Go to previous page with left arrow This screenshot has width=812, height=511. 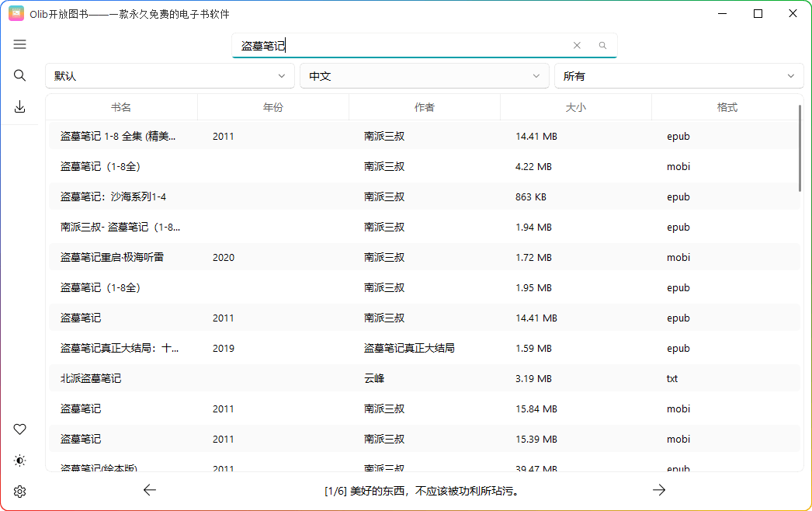click(150, 490)
